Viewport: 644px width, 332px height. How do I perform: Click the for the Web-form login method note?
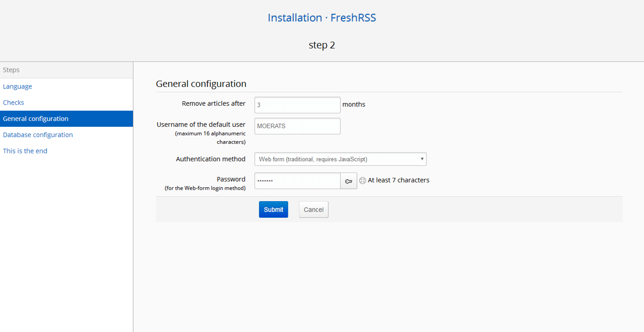tap(205, 188)
